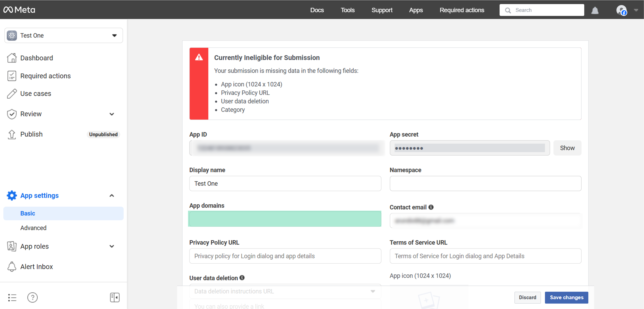Open the Publish sidebar label
The height and width of the screenshot is (309, 644).
point(31,134)
